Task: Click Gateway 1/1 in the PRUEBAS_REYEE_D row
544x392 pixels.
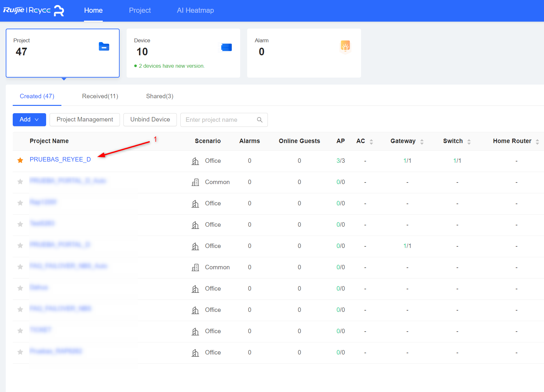Action: pyautogui.click(x=407, y=161)
